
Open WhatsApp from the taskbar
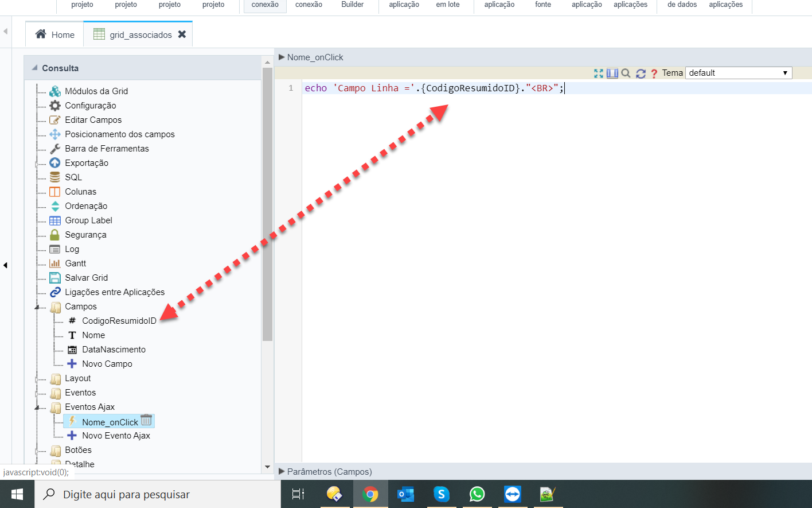477,494
